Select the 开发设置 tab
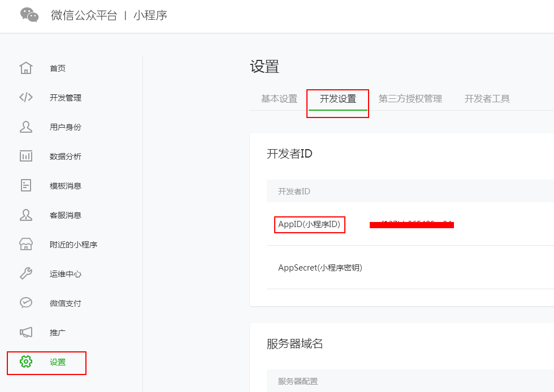This screenshot has height=392, width=554. point(337,98)
